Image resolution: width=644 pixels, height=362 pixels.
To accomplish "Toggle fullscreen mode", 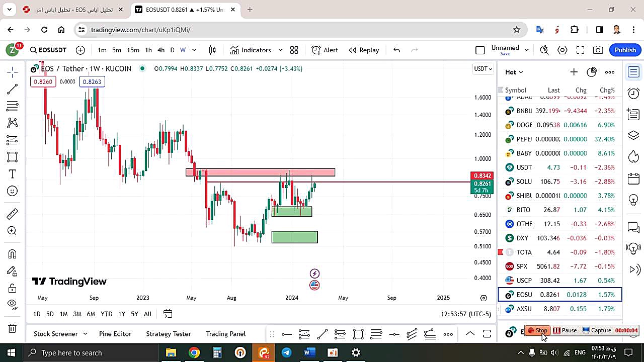I will [580, 50].
